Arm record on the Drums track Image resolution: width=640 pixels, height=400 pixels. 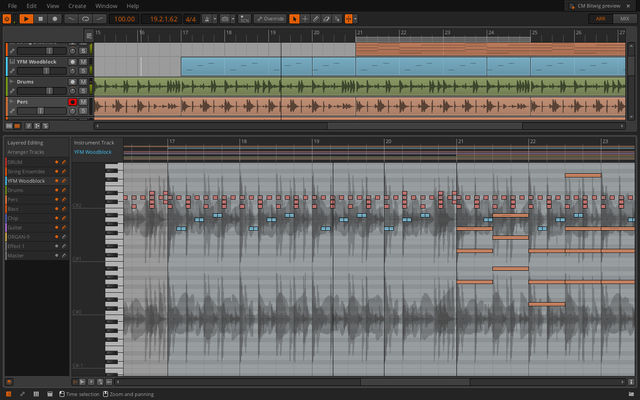coord(73,82)
